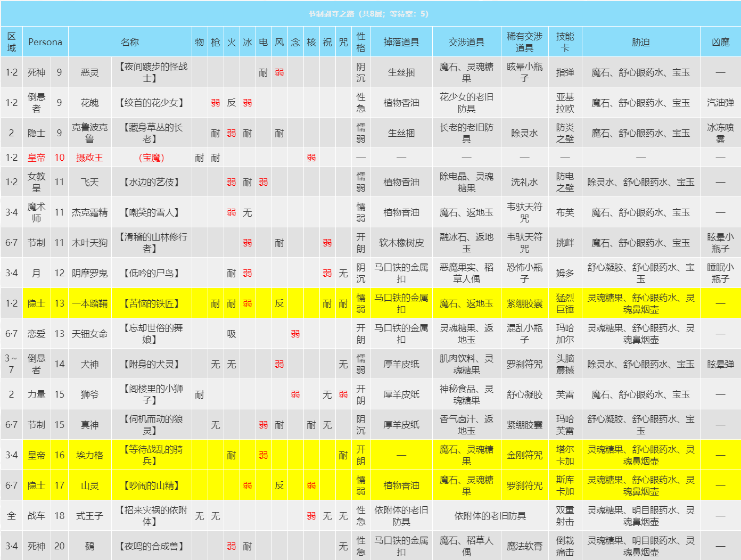Click 【夜间踱步的怪战士】 description
This screenshot has height=560, width=741.
point(152,72)
